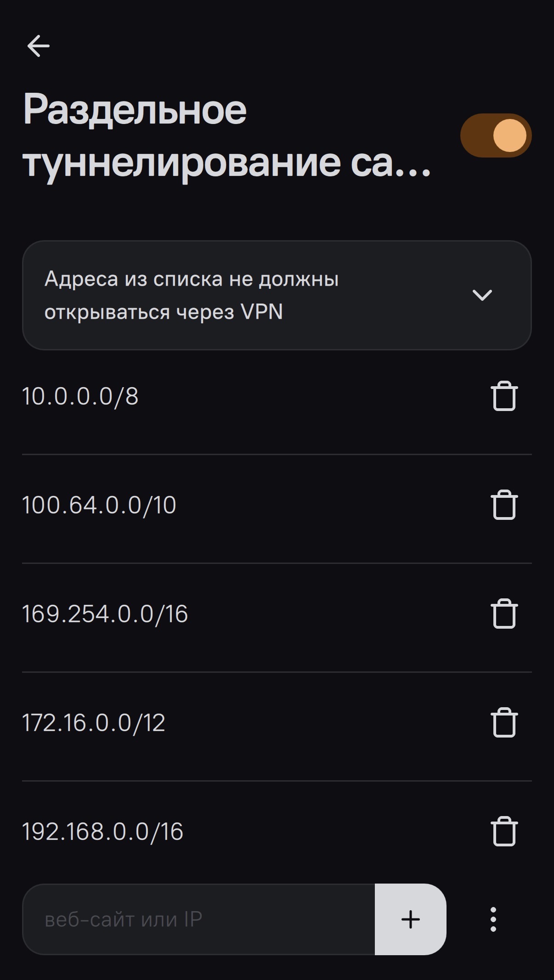Select the 10.0.0.0/8 list item text
The width and height of the screenshot is (554, 980).
tap(80, 396)
